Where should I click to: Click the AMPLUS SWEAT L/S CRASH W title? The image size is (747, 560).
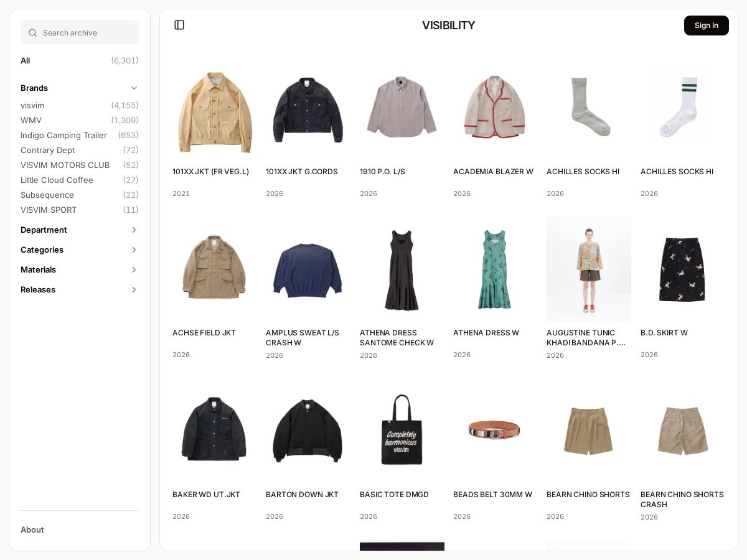coord(303,338)
